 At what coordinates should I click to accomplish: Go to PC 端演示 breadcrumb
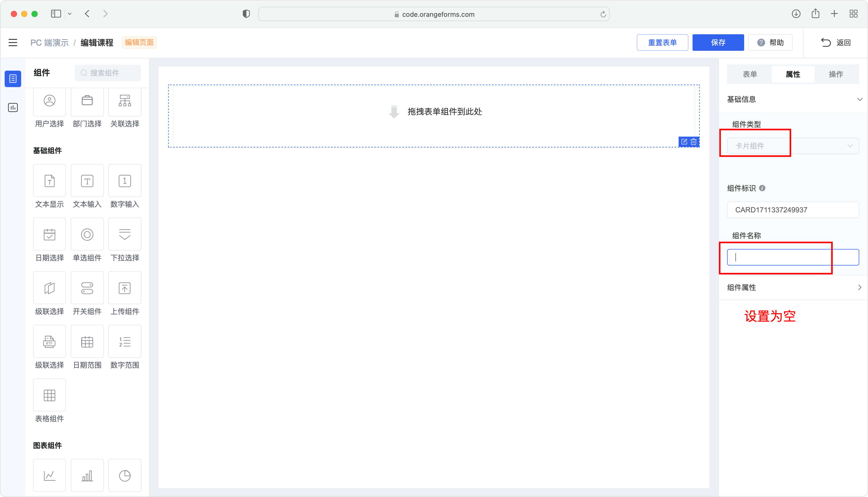click(x=50, y=43)
